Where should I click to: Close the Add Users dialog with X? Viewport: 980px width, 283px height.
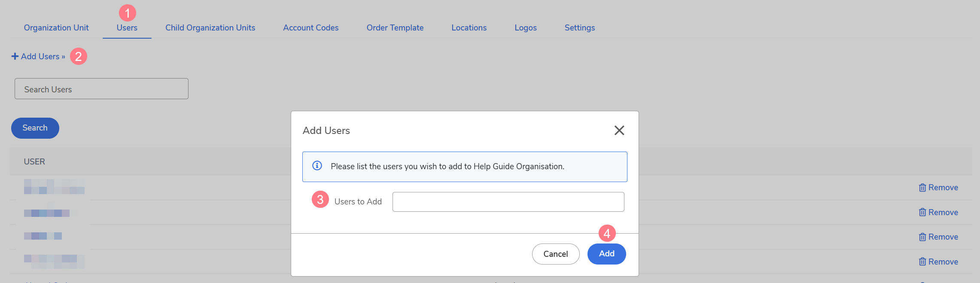pos(619,130)
